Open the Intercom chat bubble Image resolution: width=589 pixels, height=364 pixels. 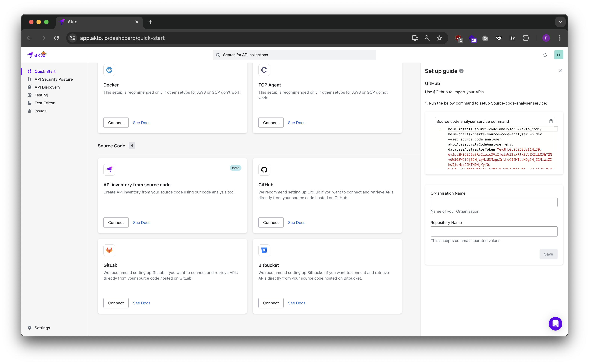point(555,324)
